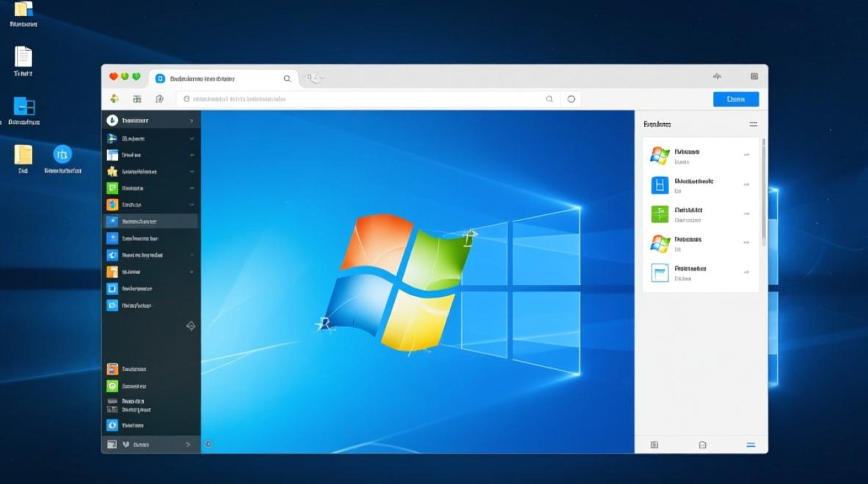This screenshot has height=484, width=868.
Task: Click the green shield icon near the sidebar bottom
Action: click(x=112, y=385)
